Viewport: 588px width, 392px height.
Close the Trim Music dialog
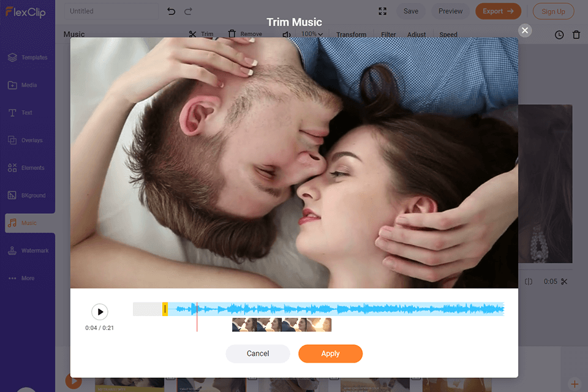pos(525,31)
